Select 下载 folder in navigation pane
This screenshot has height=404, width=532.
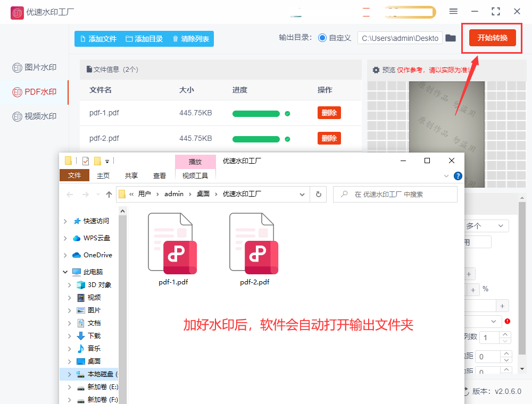[x=89, y=336]
